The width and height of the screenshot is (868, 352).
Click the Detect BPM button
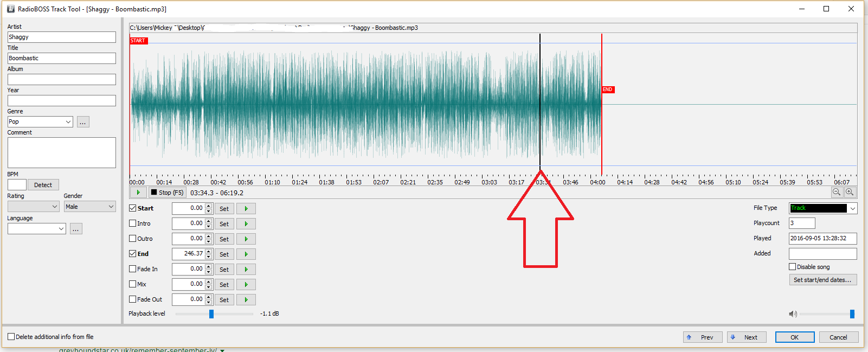pyautogui.click(x=43, y=185)
